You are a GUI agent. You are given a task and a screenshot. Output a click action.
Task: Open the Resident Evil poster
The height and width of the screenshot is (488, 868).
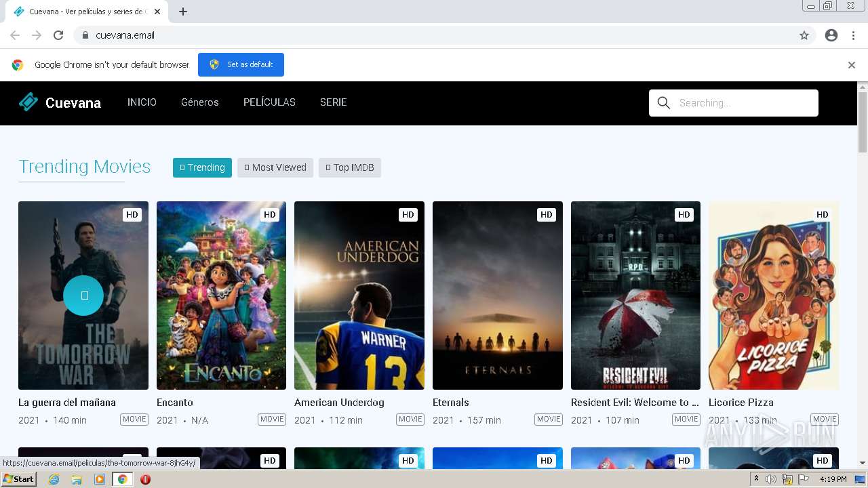635,296
